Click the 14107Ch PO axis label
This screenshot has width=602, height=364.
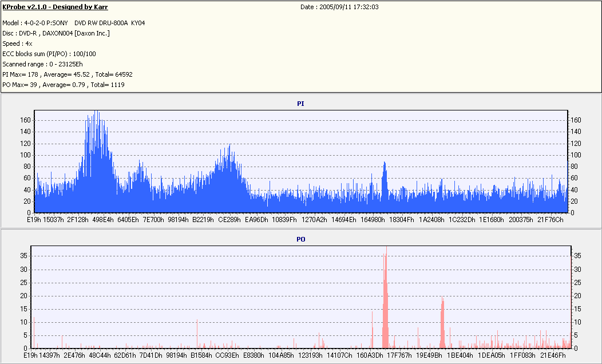tap(339, 355)
